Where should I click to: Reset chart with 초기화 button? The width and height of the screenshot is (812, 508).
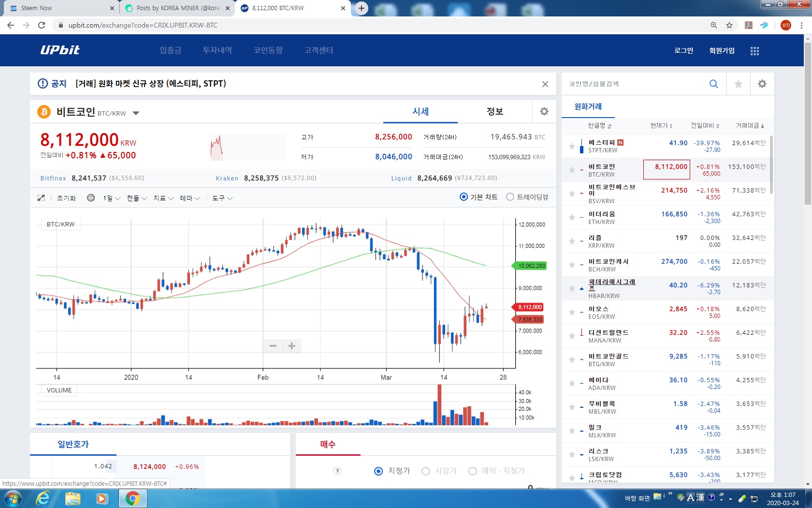point(66,198)
